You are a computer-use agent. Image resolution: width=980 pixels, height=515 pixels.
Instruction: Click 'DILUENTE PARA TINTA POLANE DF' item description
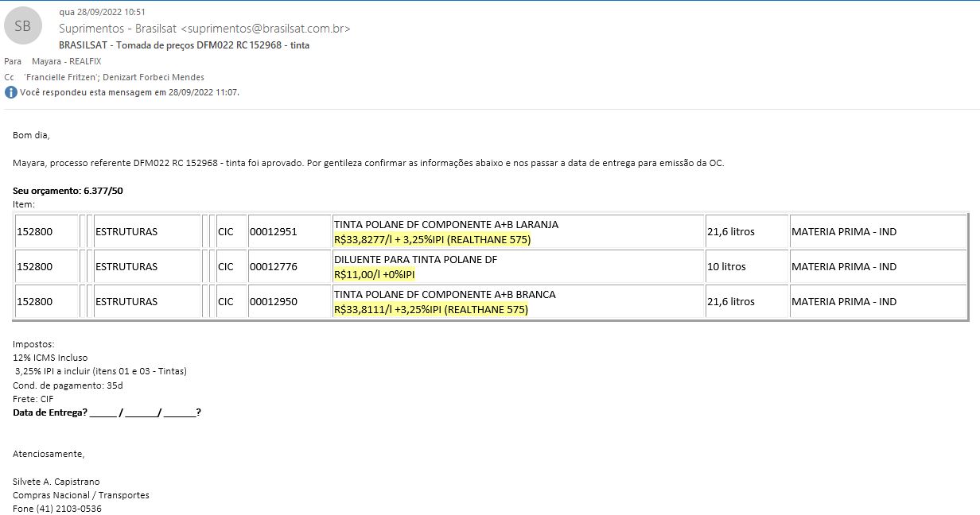(414, 260)
